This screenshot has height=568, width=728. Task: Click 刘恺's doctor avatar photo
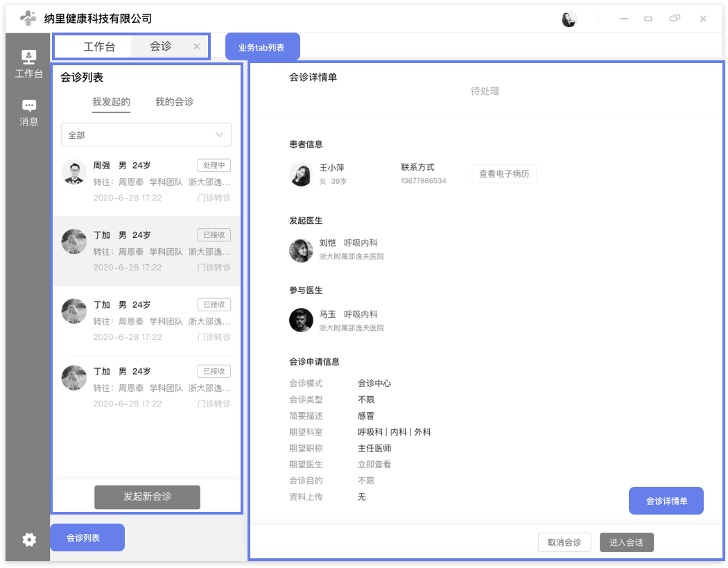tap(301, 251)
